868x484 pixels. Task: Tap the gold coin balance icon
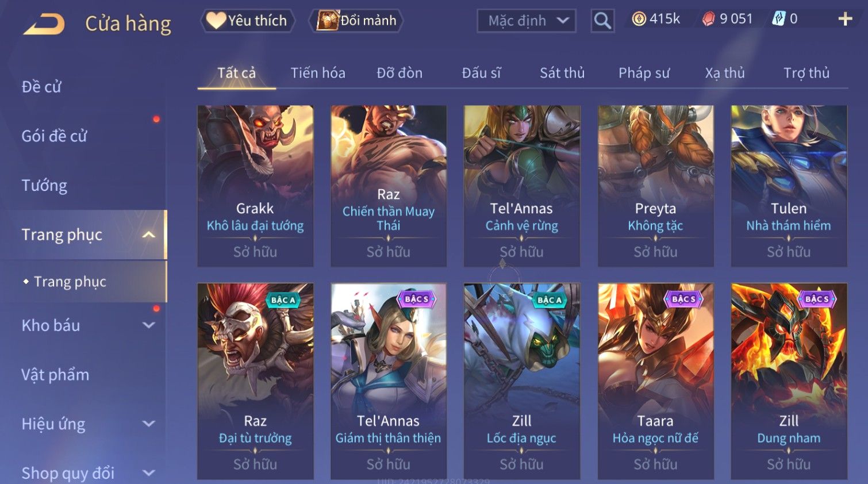(639, 19)
